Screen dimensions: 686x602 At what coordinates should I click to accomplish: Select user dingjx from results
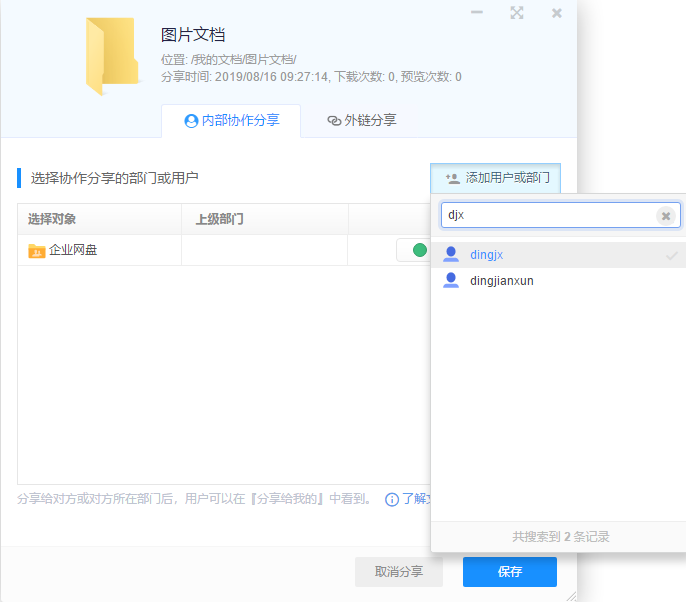(x=558, y=255)
